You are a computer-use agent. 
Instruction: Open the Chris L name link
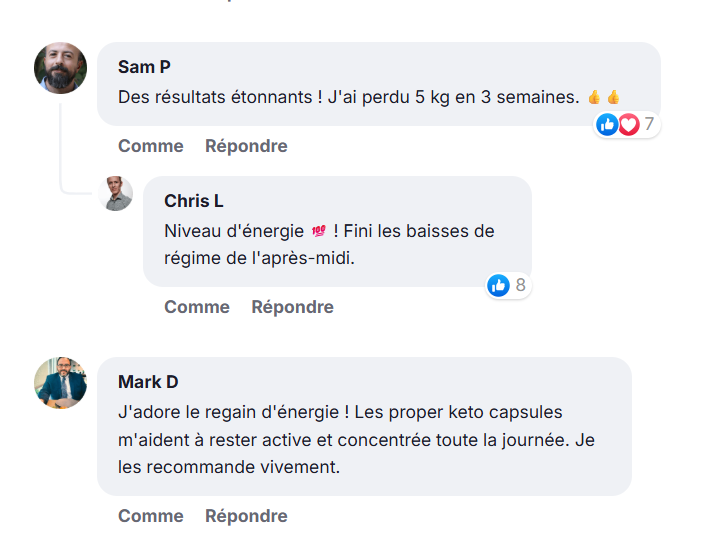pyautogui.click(x=193, y=201)
